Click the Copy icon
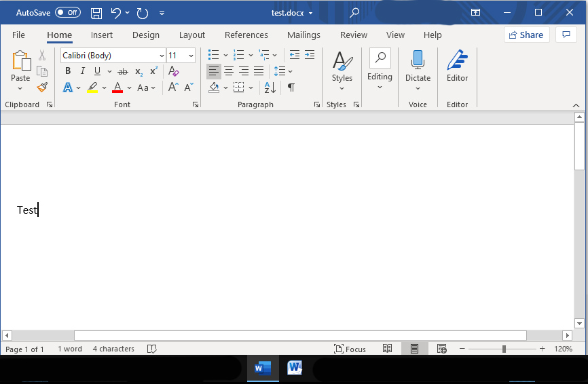This screenshot has height=384, width=588. (x=42, y=71)
